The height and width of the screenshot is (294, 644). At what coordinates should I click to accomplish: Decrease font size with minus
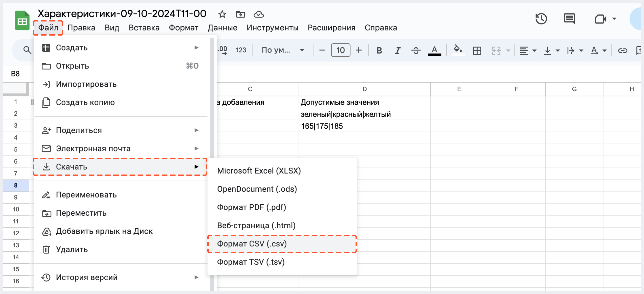pyautogui.click(x=322, y=50)
